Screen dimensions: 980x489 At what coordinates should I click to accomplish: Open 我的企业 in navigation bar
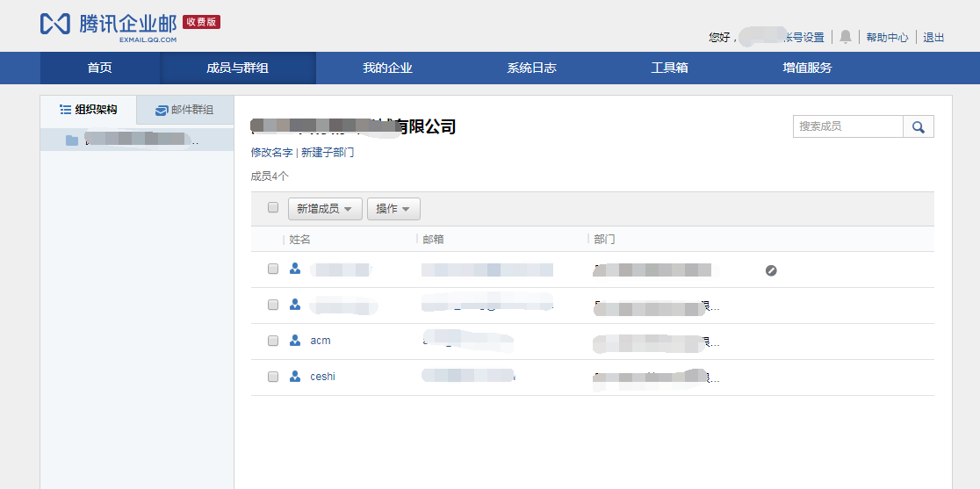click(x=387, y=68)
